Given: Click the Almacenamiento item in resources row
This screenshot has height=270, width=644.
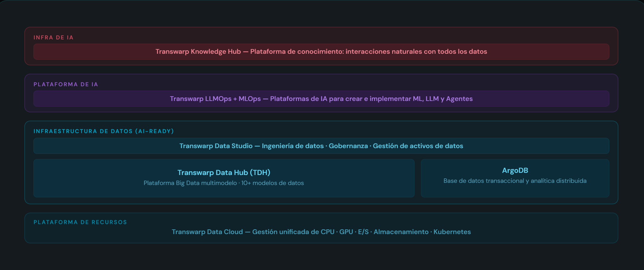Looking at the screenshot, I should (401, 232).
